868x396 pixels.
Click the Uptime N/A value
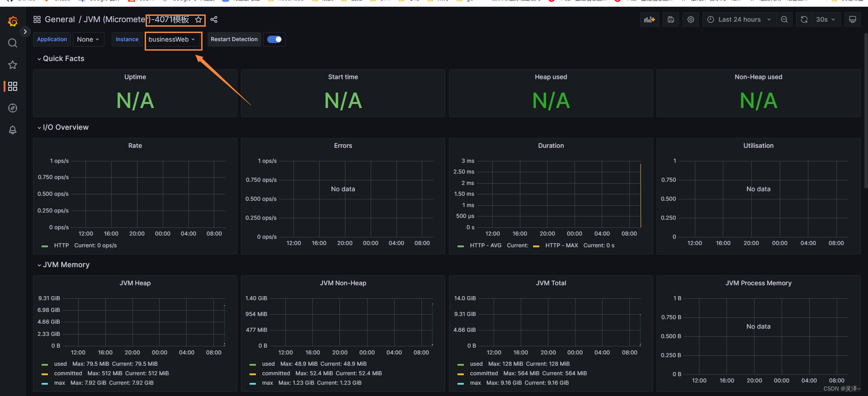(x=135, y=100)
